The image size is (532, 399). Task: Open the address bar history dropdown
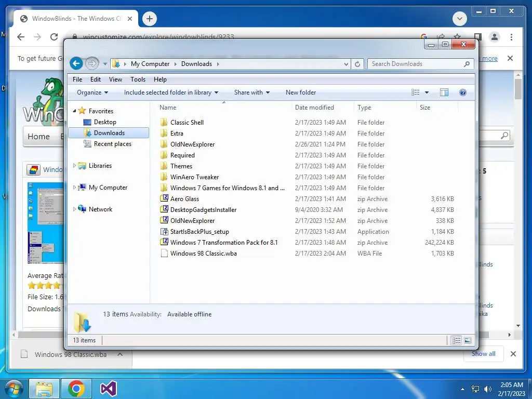click(x=345, y=64)
